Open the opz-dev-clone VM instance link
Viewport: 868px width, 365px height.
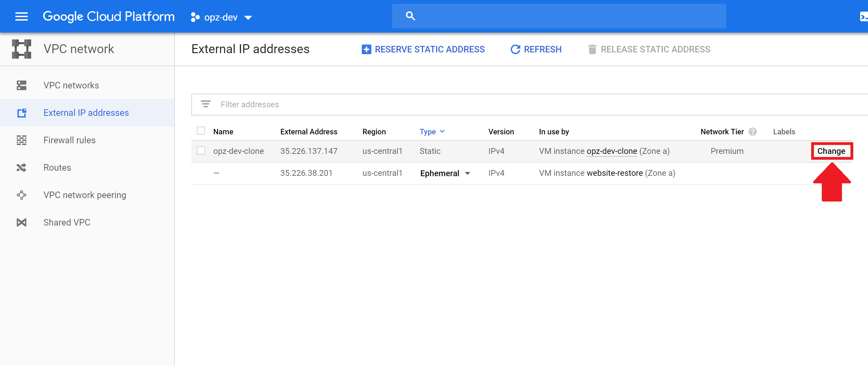612,151
